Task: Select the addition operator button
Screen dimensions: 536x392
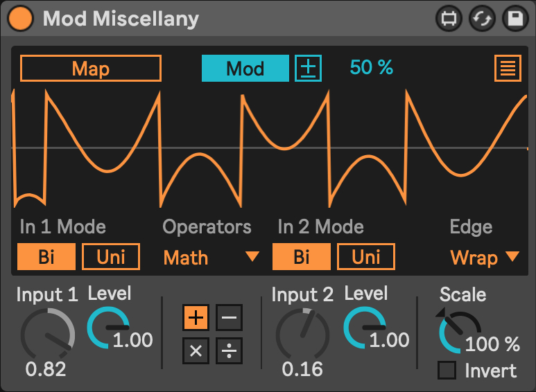Action: click(196, 318)
